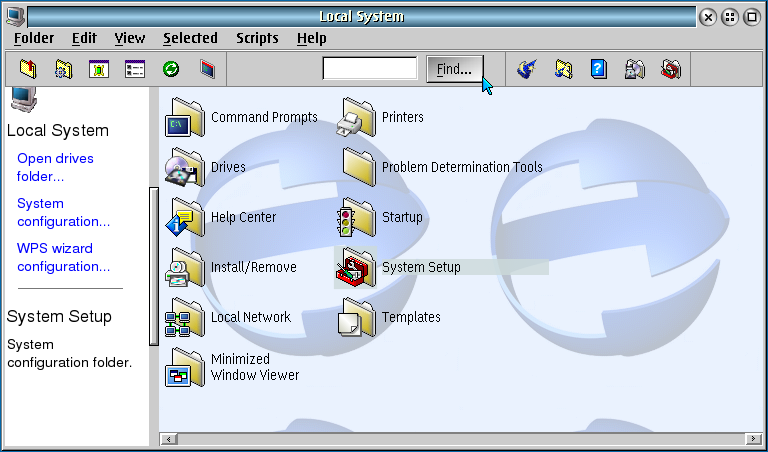768x452 pixels.
Task: Click the Problem Determination Tools label
Action: coord(462,167)
